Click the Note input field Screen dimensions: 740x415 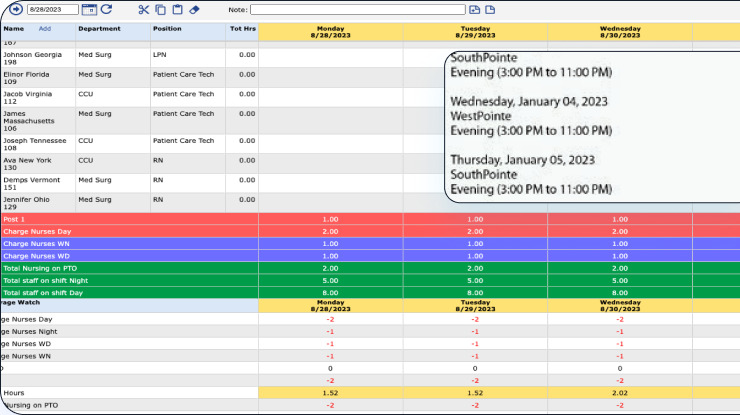(358, 9)
